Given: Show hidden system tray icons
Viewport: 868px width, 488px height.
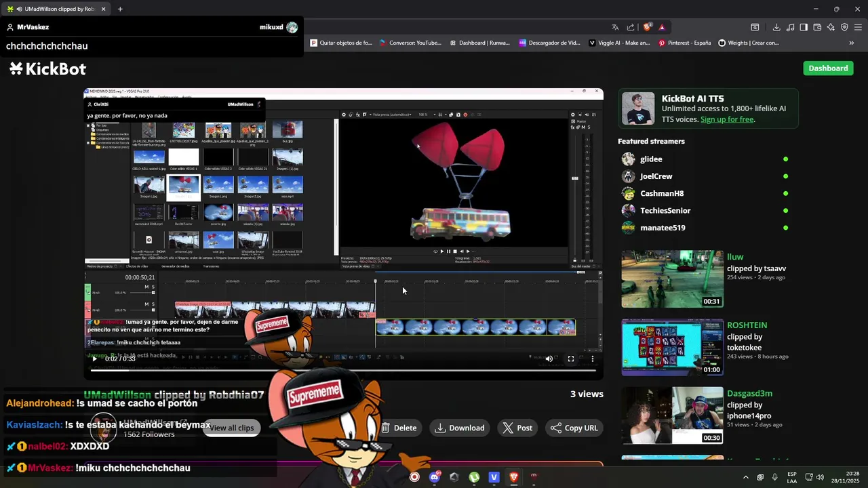Looking at the screenshot, I should click(745, 477).
